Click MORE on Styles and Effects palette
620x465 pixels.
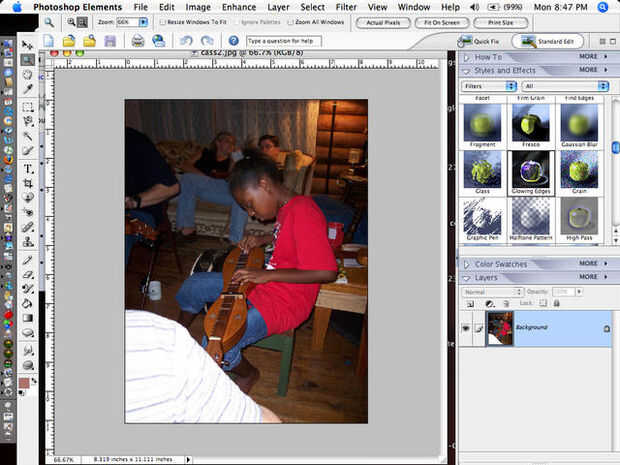[x=588, y=70]
